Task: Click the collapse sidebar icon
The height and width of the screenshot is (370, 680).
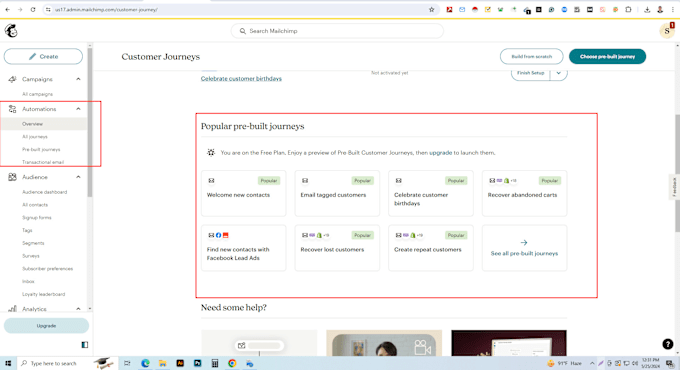Action: 85,345
